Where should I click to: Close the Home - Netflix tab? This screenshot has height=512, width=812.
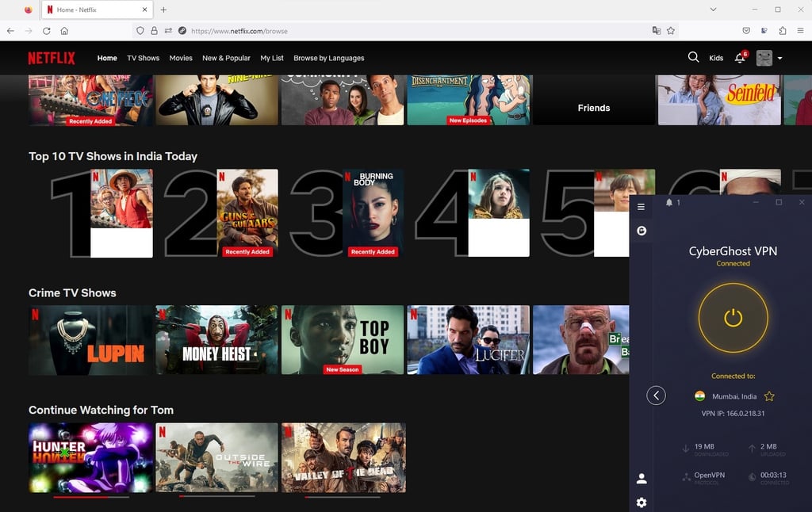144,10
